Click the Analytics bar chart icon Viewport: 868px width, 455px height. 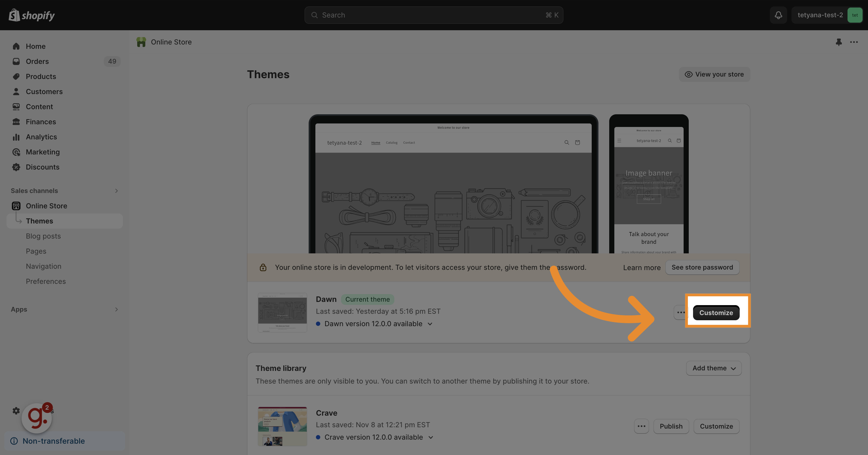(16, 137)
